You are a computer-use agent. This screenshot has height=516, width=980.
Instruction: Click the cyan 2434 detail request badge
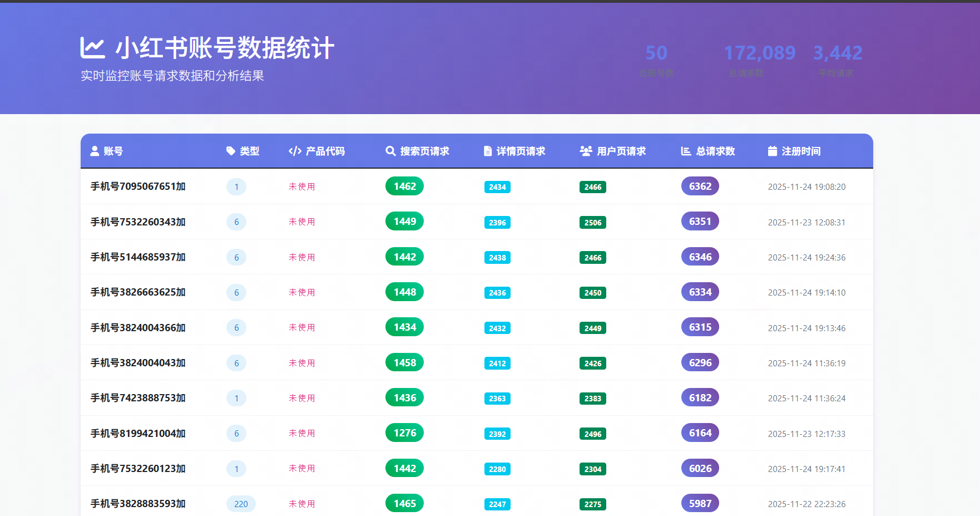coord(497,187)
